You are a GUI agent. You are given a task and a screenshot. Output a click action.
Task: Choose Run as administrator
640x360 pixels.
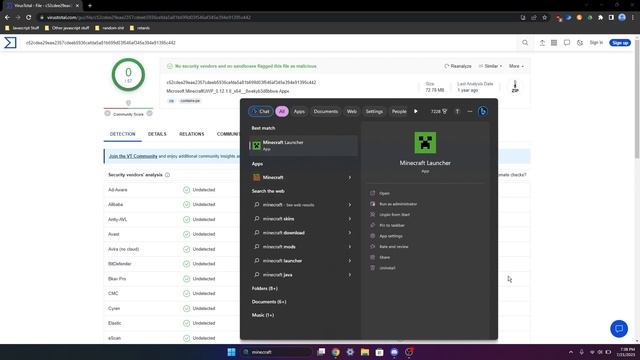click(398, 204)
